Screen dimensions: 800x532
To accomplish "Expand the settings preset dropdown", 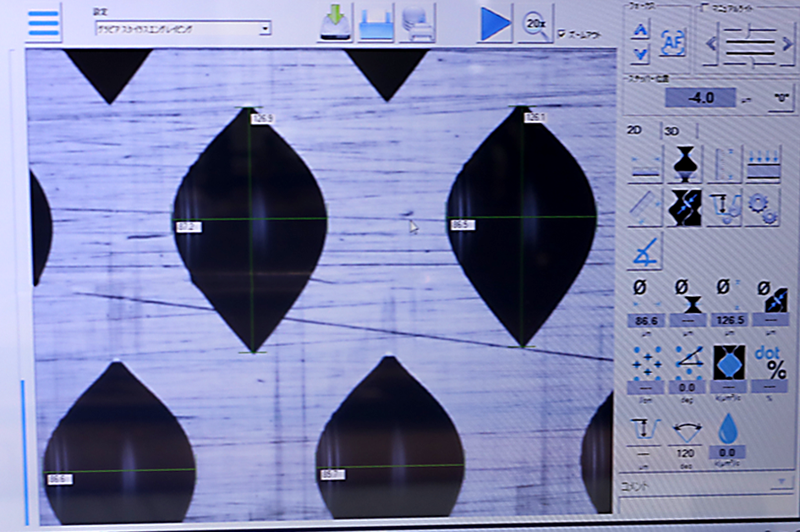I will (265, 29).
